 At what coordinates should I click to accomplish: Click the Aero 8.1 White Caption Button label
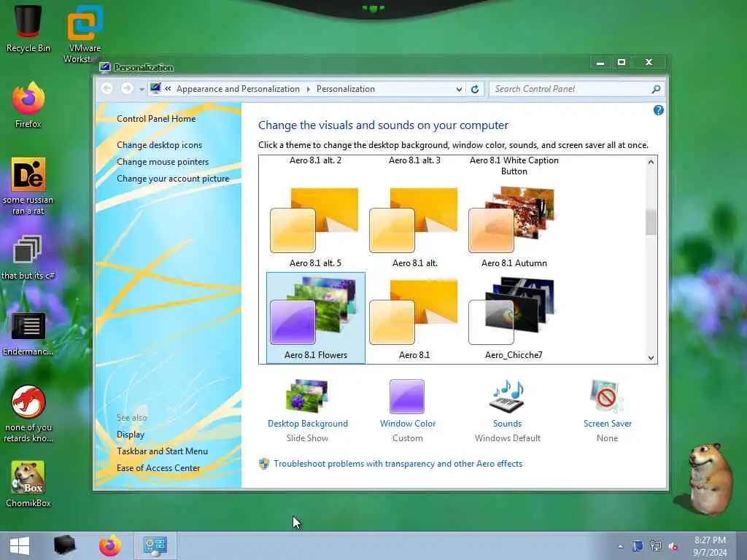(514, 166)
